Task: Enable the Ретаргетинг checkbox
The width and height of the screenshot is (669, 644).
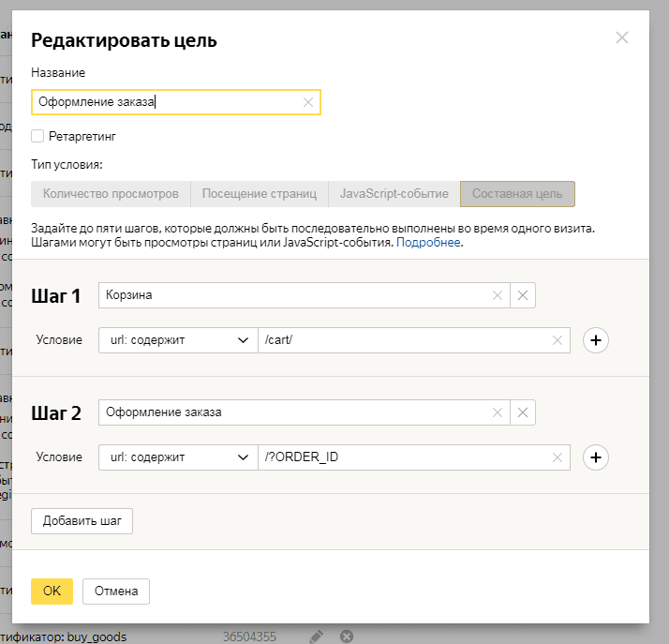Action: click(37, 136)
